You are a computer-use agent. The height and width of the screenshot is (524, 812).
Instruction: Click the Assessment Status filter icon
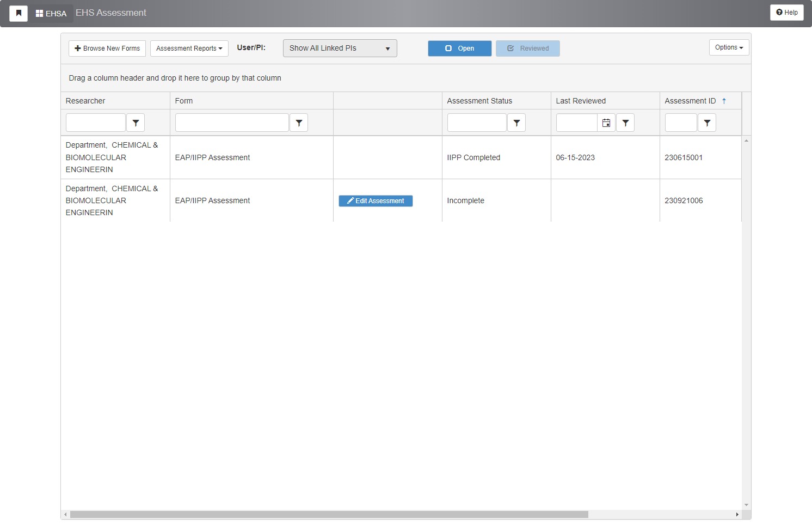[x=516, y=123]
